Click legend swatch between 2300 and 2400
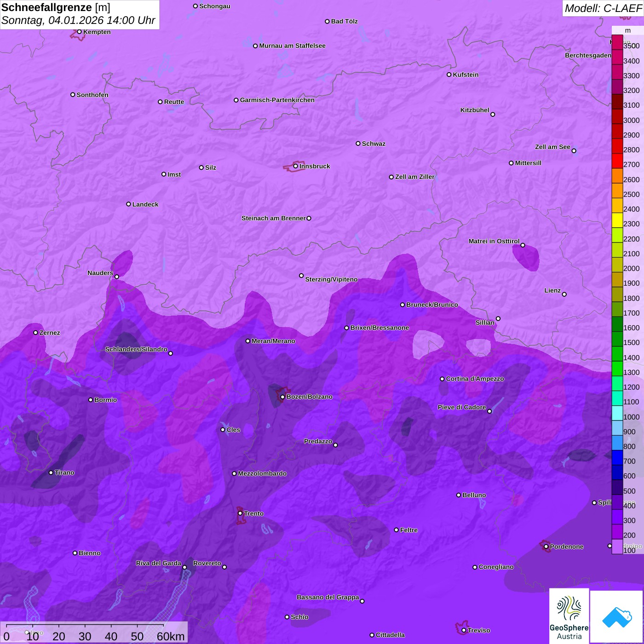 click(617, 220)
